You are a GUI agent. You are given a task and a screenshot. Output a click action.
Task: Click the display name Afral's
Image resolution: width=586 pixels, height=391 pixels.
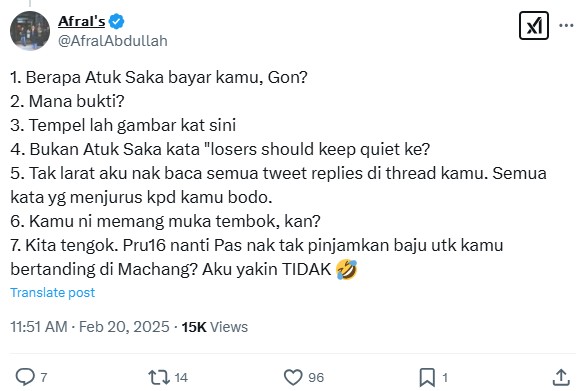point(81,21)
